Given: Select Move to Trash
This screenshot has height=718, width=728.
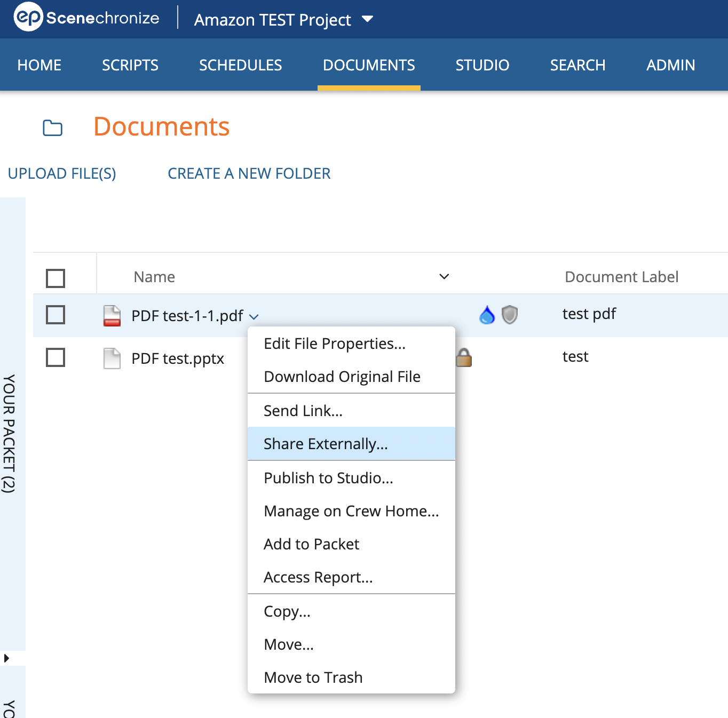Looking at the screenshot, I should [351, 677].
